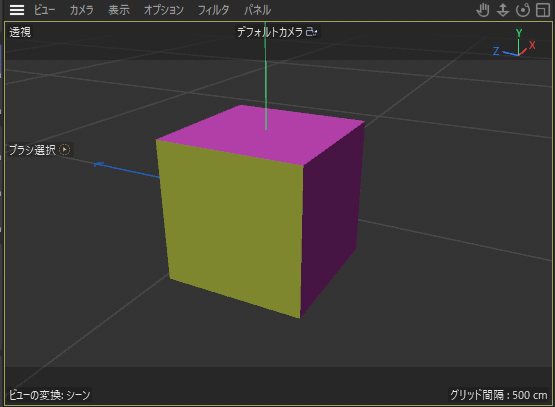The width and height of the screenshot is (555, 407).
Task: Open the フィルタ menu
Action: click(213, 10)
